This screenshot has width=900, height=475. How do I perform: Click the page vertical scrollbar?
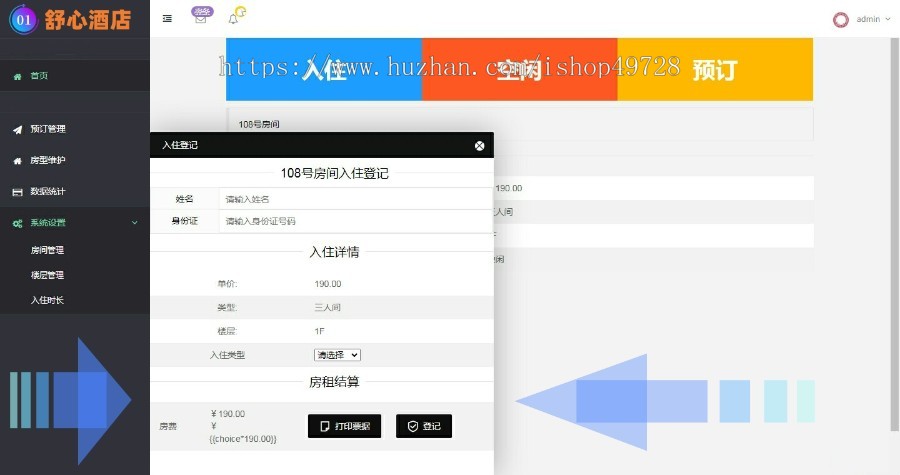click(894, 234)
